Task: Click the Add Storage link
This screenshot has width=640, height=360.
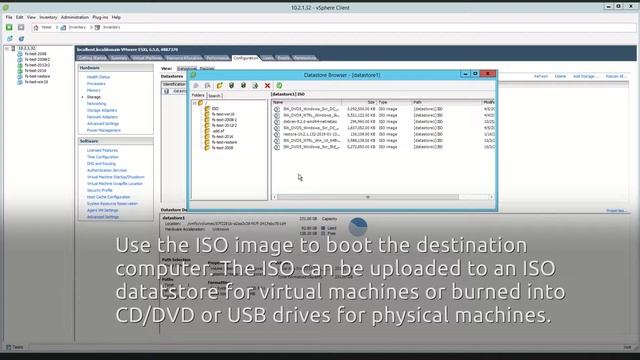Action: coord(586,76)
